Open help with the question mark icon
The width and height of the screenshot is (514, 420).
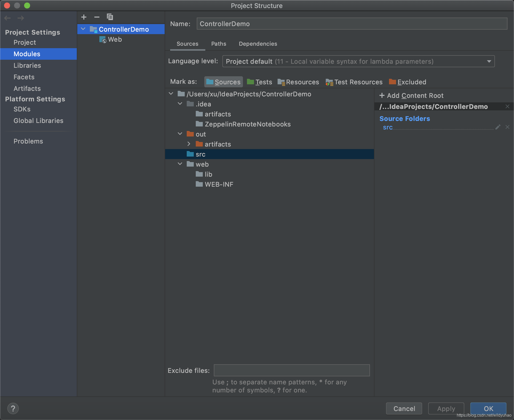click(13, 408)
